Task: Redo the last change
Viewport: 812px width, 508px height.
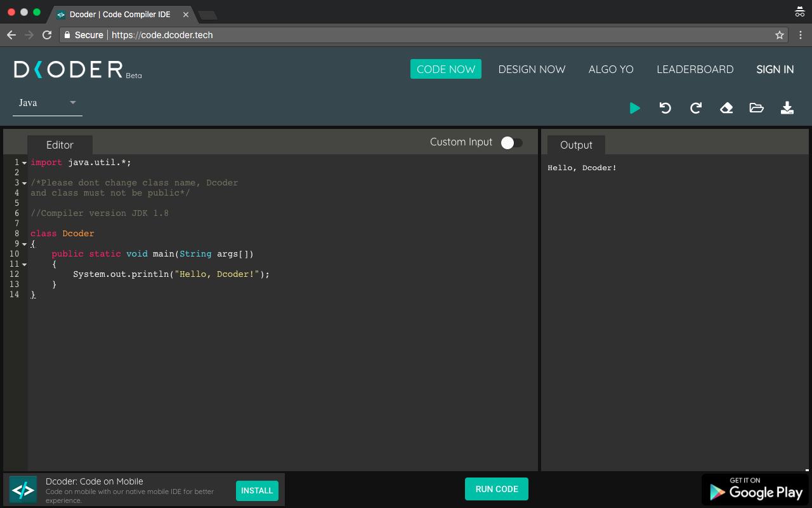Action: click(x=695, y=108)
